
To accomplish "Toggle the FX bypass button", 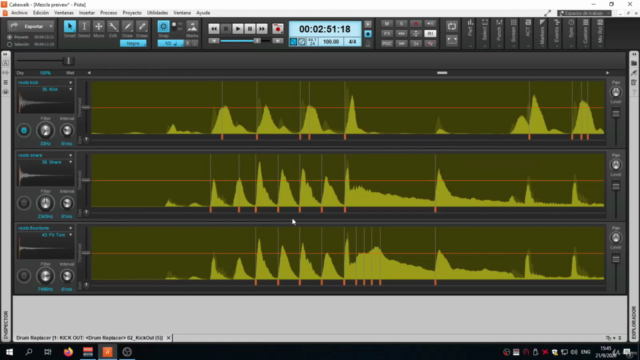I will [387, 33].
